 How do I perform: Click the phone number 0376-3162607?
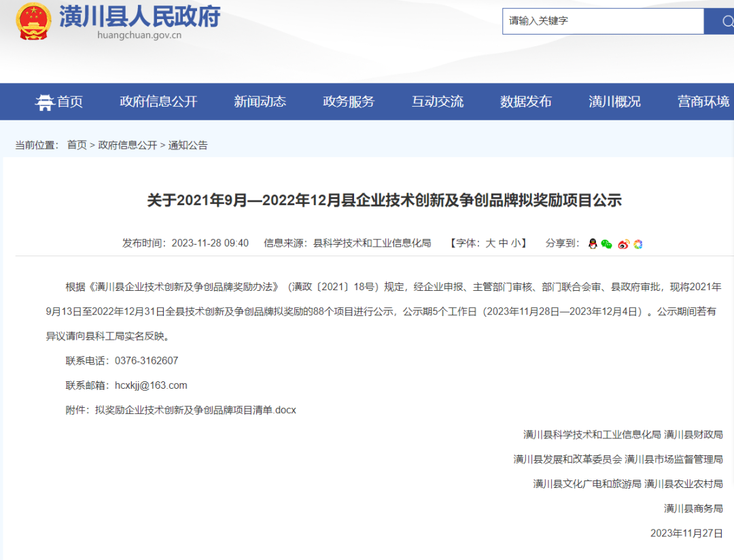tap(147, 361)
